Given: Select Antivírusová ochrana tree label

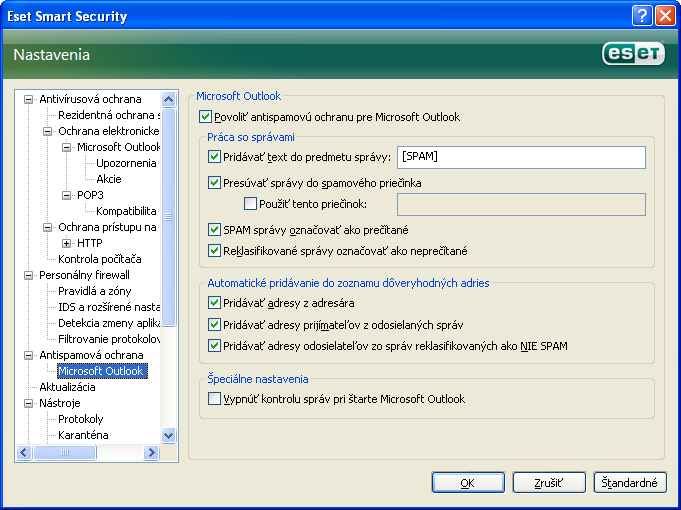Looking at the screenshot, I should 90,99.
